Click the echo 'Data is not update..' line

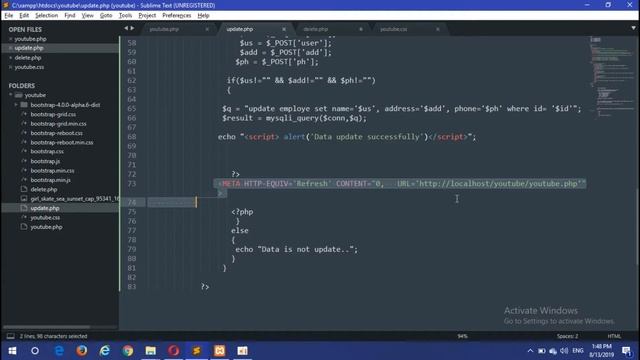coord(296,249)
